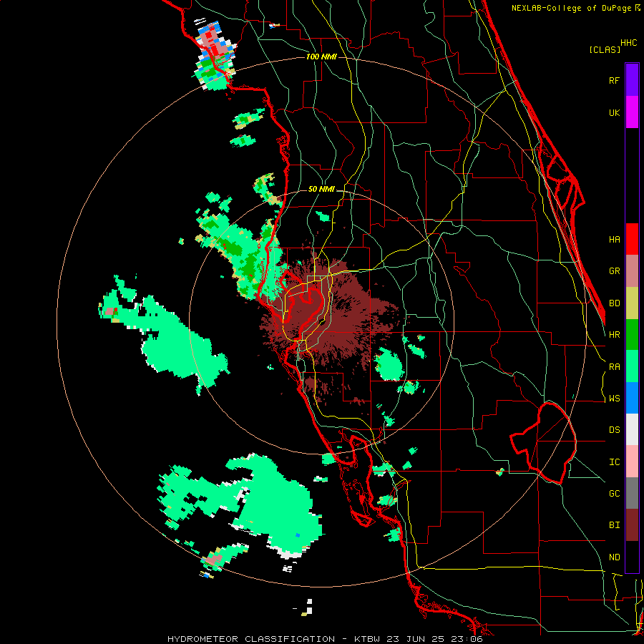Image resolution: width=644 pixels, height=644 pixels.
Task: Click the RA legend label
Action: (614, 367)
